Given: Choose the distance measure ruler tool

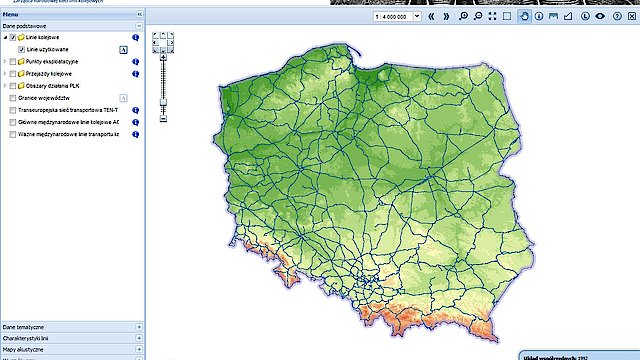Looking at the screenshot, I should (x=553, y=16).
